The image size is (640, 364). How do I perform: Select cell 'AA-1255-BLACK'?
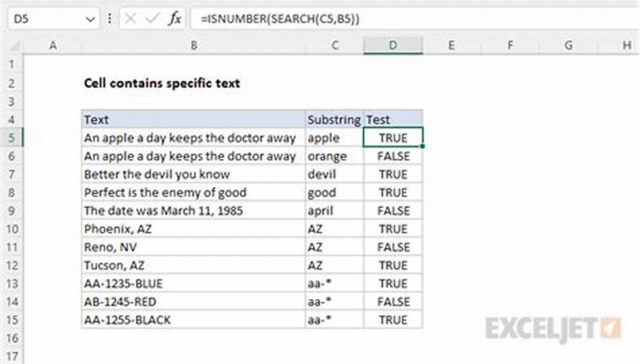point(194,319)
